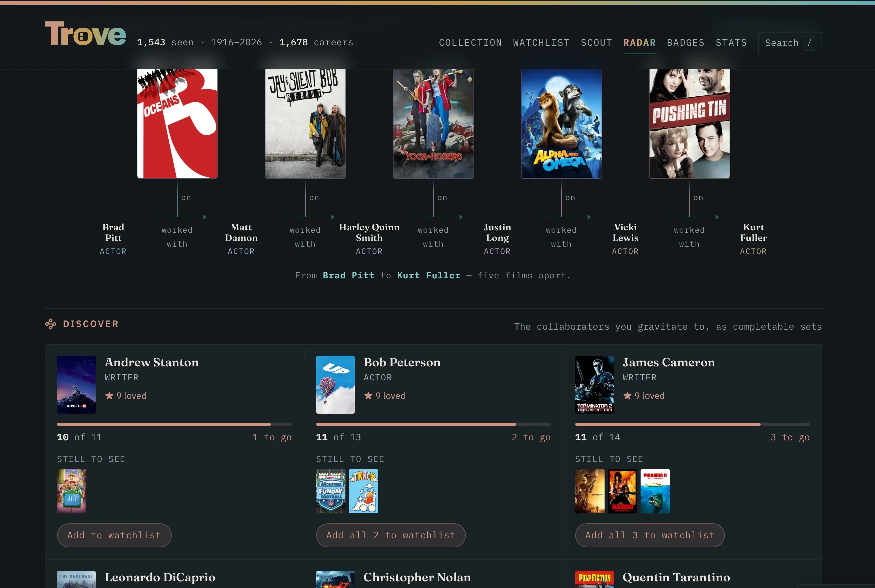
Task: Click James Cameron's 11 of 14 progress bar
Action: click(x=692, y=424)
